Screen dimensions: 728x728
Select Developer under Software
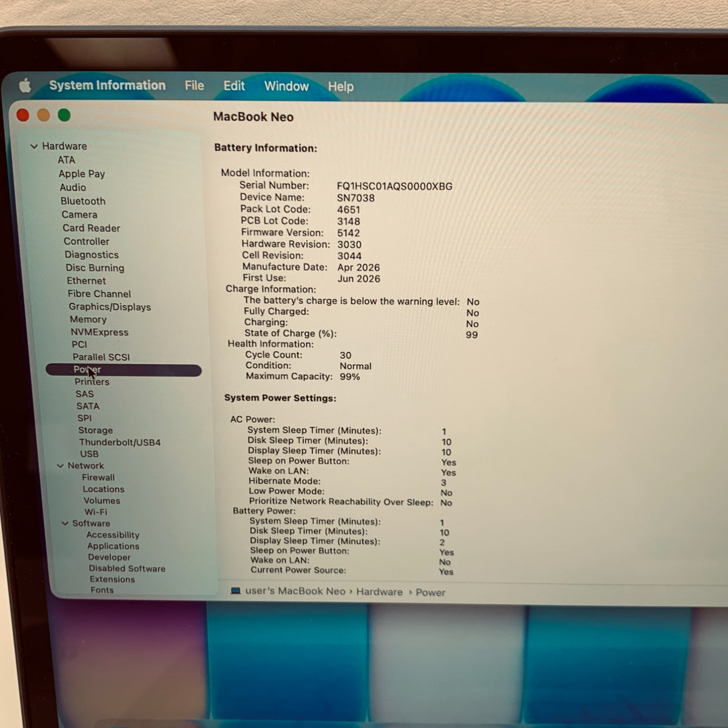click(x=109, y=558)
